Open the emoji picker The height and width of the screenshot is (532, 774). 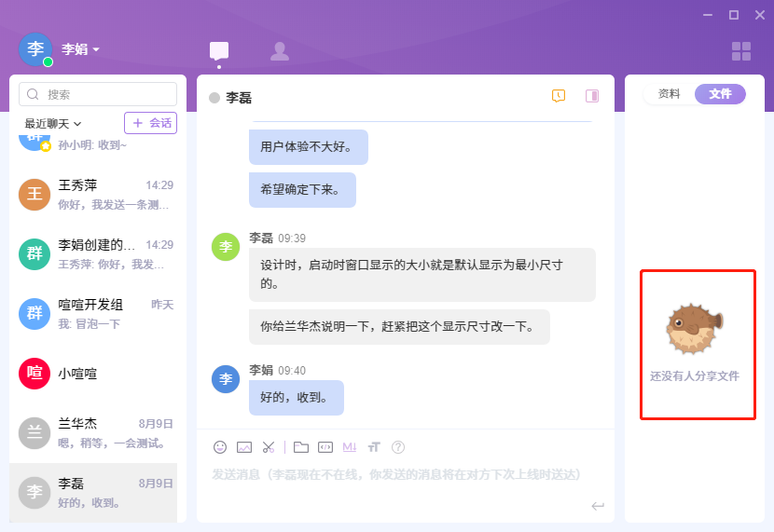[x=220, y=447]
